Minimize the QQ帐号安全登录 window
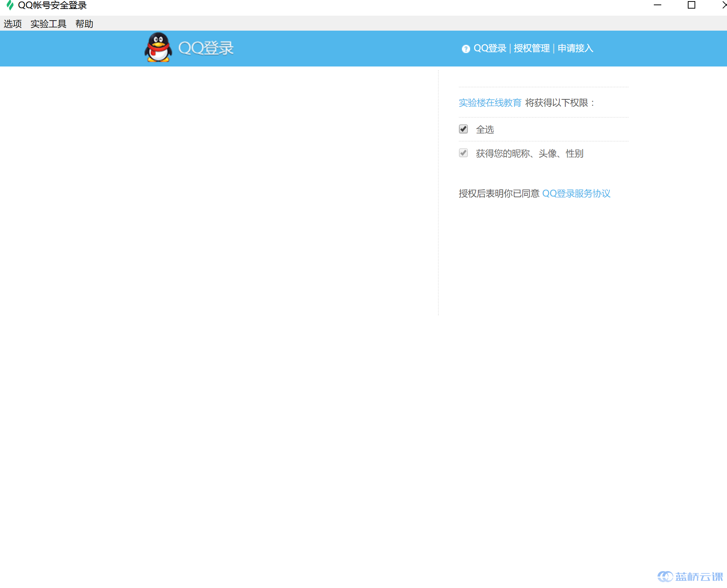Image resolution: width=727 pixels, height=588 pixels. tap(658, 5)
